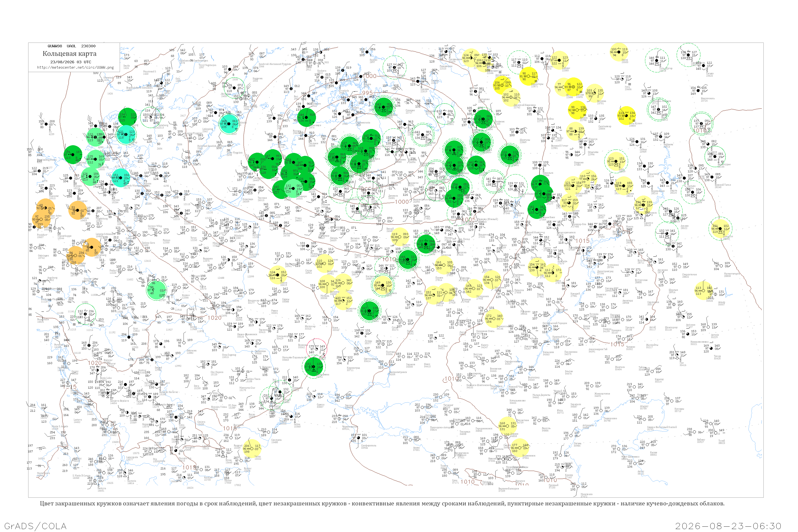Select the station name "Helgoland"

[x=81, y=163]
